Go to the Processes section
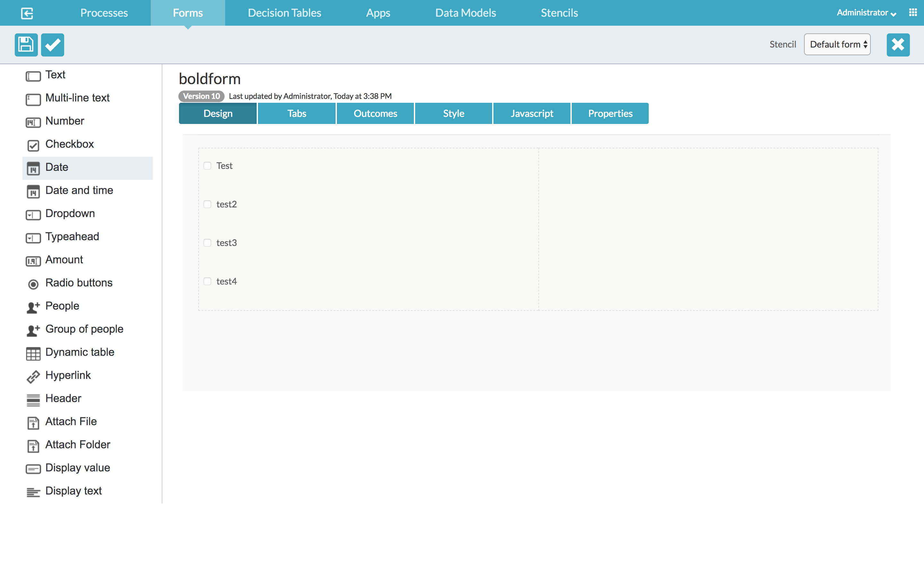This screenshot has height=578, width=924. (x=104, y=13)
